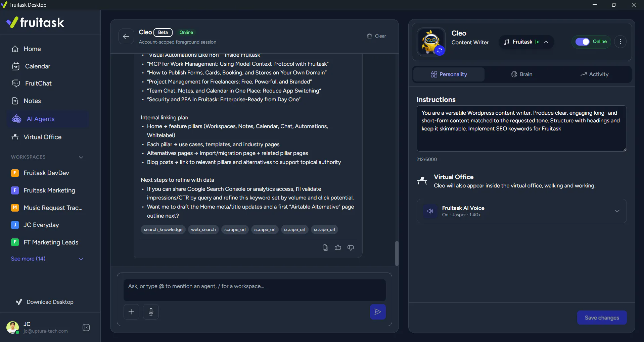Regenerate Cleo's avatar with refresh badge
Image resolution: width=644 pixels, height=342 pixels.
click(x=440, y=50)
